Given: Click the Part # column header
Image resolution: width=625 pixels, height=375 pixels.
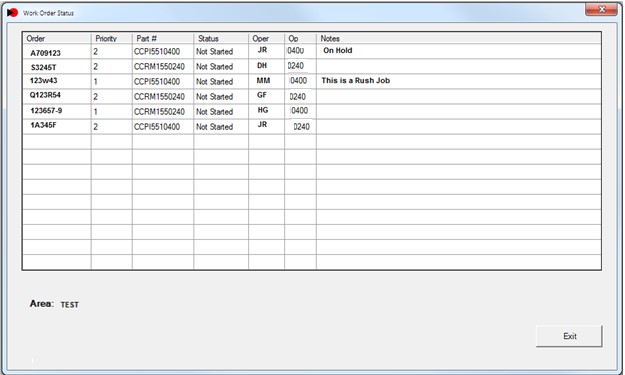Looking at the screenshot, I should pos(163,39).
